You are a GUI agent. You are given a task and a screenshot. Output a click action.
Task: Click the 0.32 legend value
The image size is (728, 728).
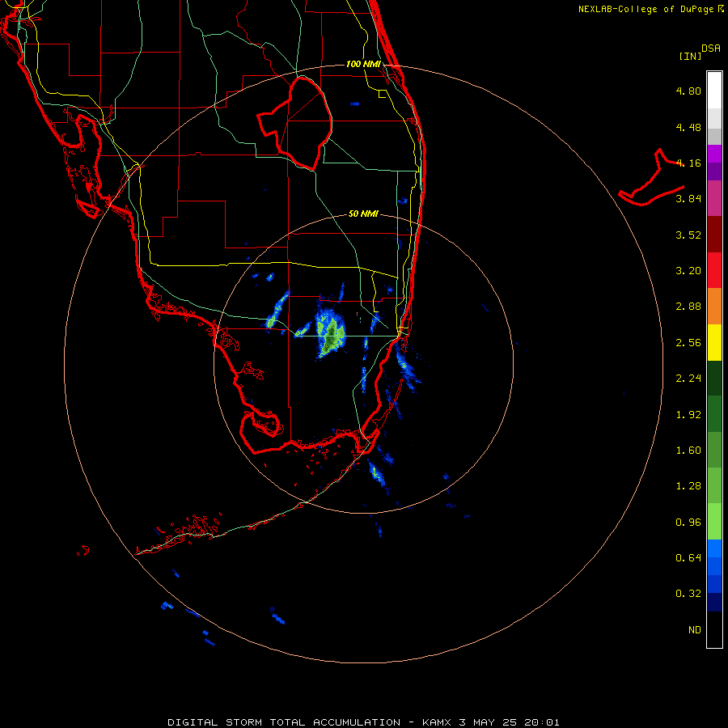pyautogui.click(x=688, y=594)
